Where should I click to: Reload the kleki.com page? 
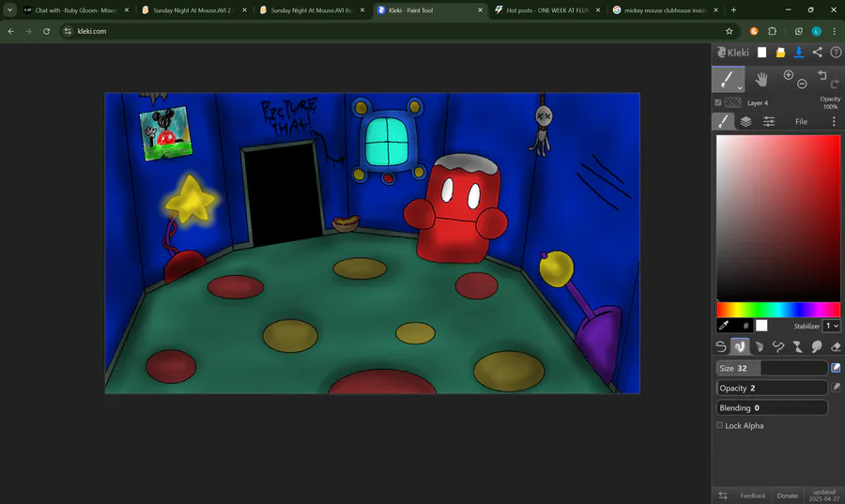tap(46, 31)
